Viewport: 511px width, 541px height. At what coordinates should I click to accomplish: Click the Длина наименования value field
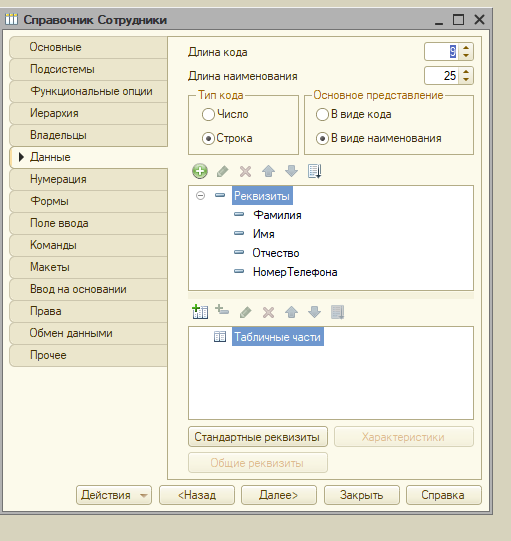(442, 76)
